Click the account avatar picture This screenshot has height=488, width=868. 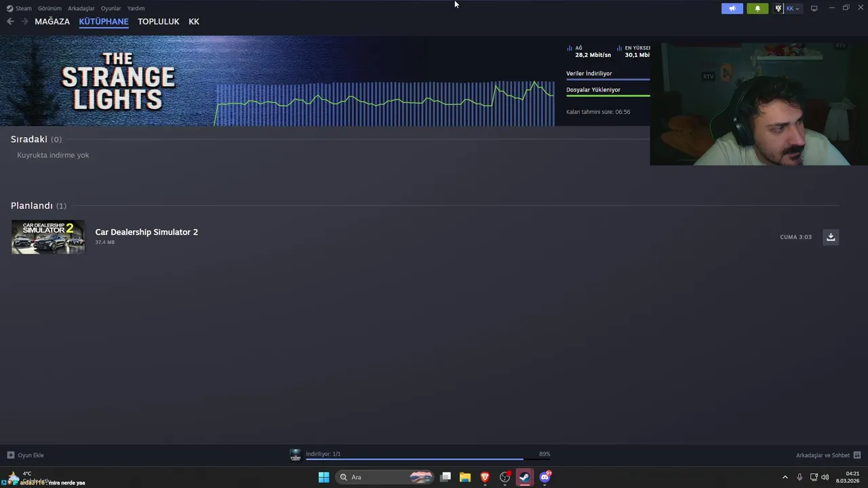coord(779,8)
